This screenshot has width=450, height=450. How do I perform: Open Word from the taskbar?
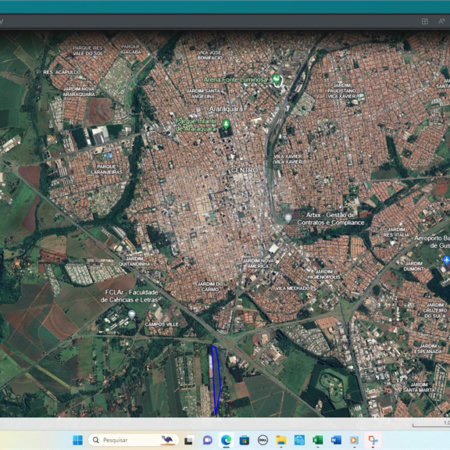[336, 440]
